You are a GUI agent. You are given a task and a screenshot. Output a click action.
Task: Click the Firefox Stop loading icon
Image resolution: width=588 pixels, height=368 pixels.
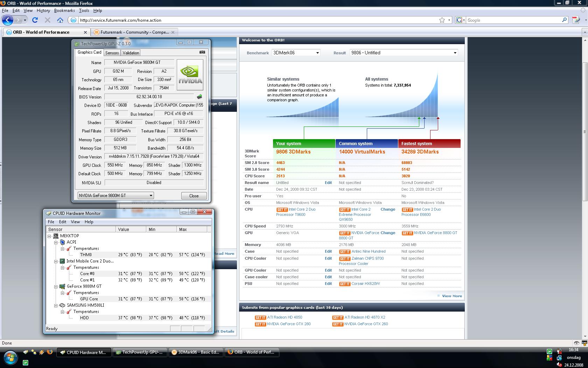[x=48, y=20]
